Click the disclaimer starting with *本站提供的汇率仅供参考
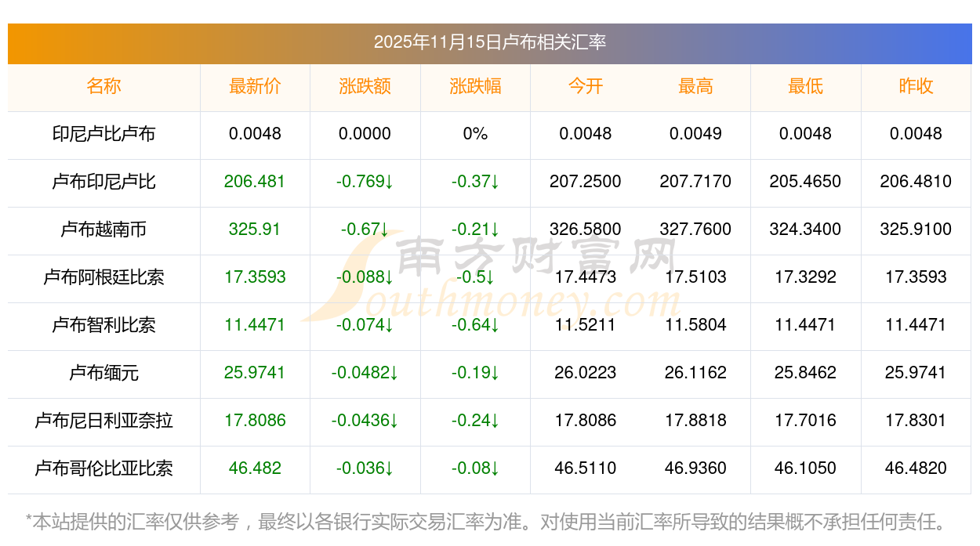This screenshot has height=546, width=980. pyautogui.click(x=485, y=521)
